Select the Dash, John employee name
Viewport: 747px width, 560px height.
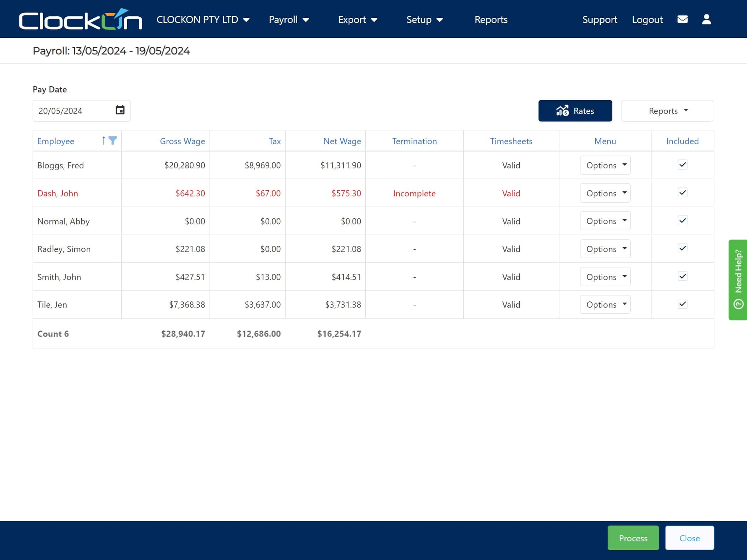(58, 193)
